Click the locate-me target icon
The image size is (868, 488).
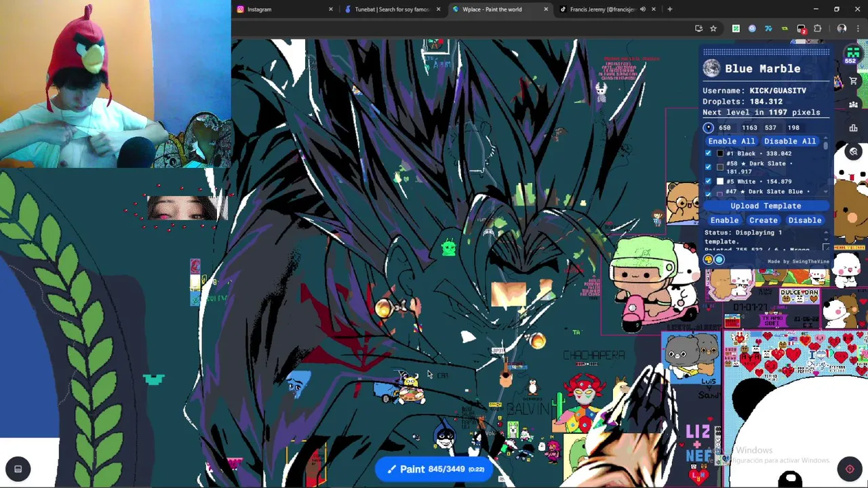click(x=850, y=469)
